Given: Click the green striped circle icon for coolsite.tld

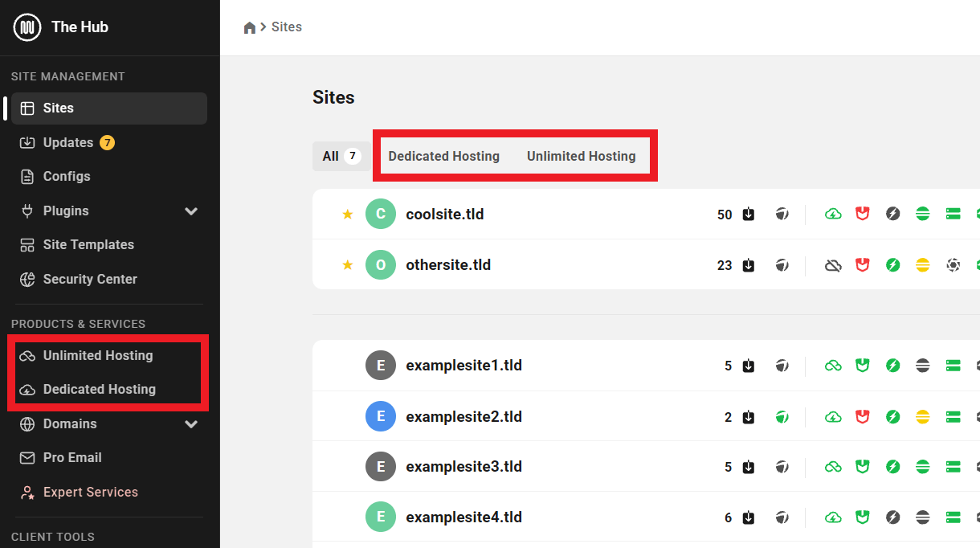Looking at the screenshot, I should point(923,215).
